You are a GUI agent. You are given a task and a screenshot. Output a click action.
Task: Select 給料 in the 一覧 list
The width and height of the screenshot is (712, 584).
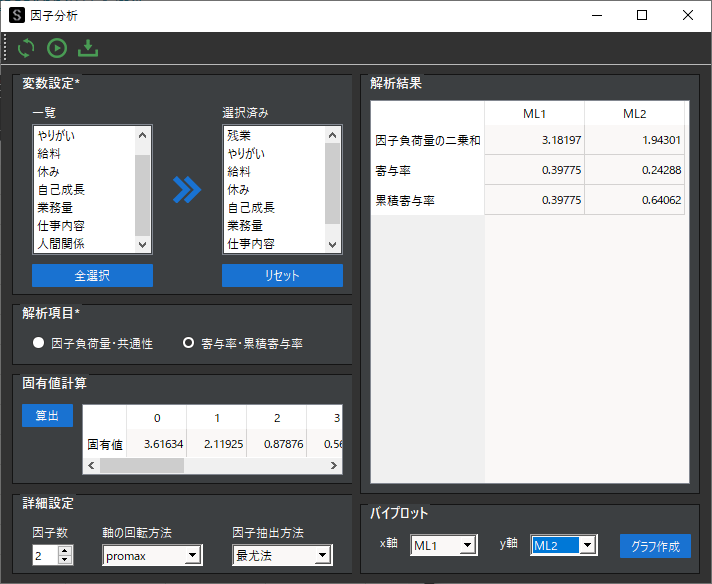[85, 153]
